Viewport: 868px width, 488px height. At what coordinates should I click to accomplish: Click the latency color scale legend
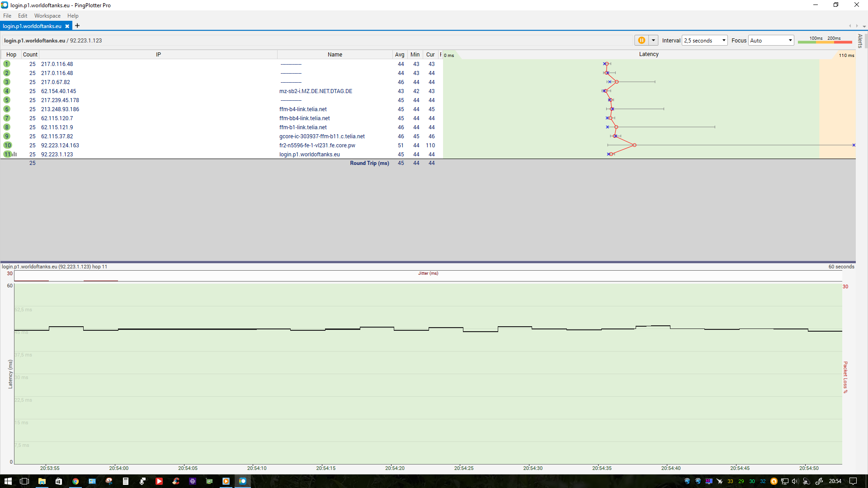[825, 40]
